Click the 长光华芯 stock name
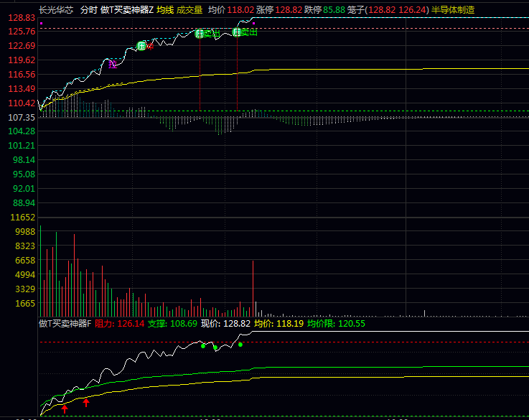Image resolution: width=529 pixels, height=420 pixels. (56, 10)
